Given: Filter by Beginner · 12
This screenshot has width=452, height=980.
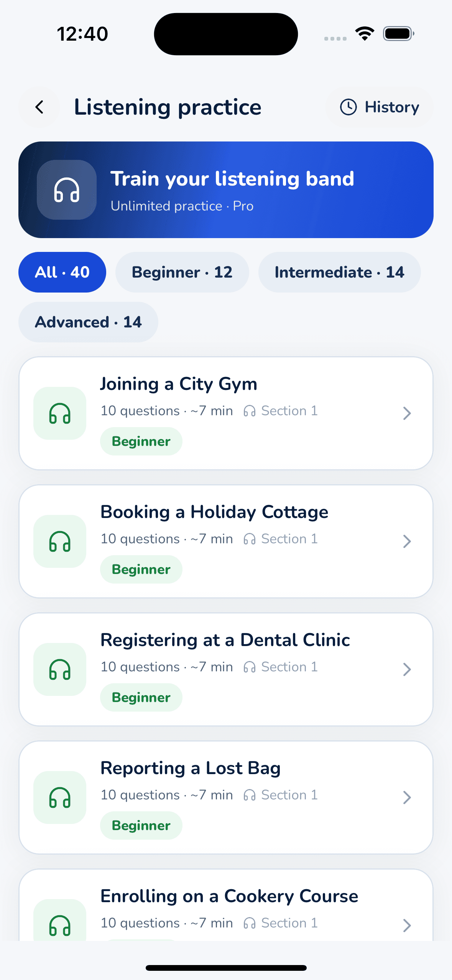Looking at the screenshot, I should 182,272.
